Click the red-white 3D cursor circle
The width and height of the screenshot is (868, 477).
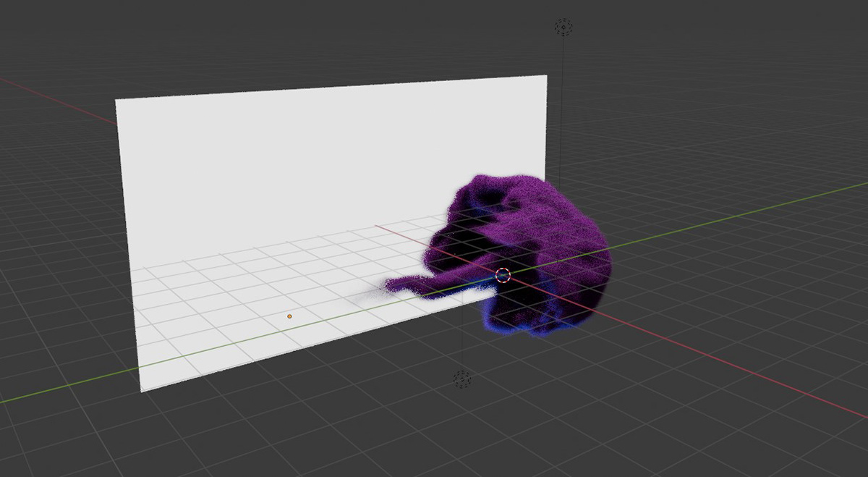click(503, 275)
